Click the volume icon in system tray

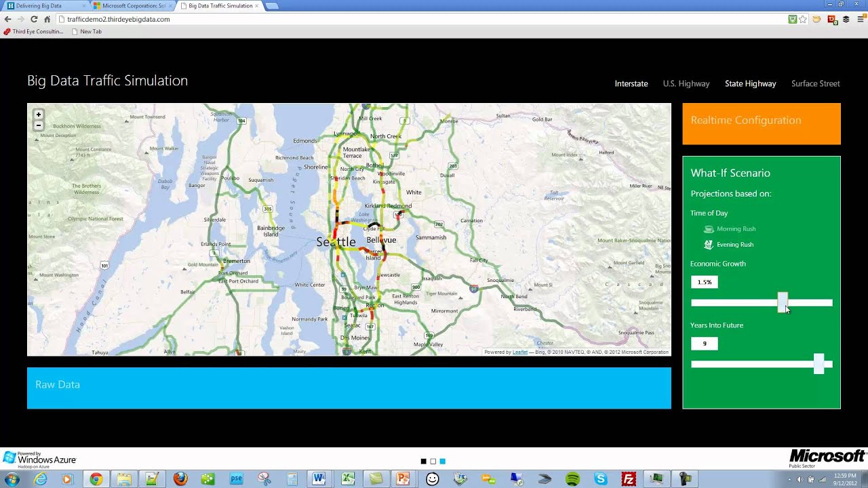point(800,480)
